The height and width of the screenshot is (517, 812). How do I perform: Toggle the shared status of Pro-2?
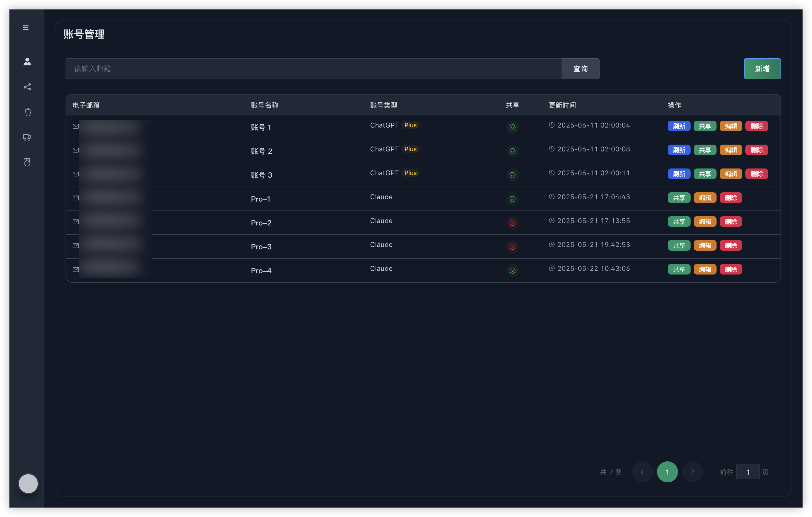512,223
